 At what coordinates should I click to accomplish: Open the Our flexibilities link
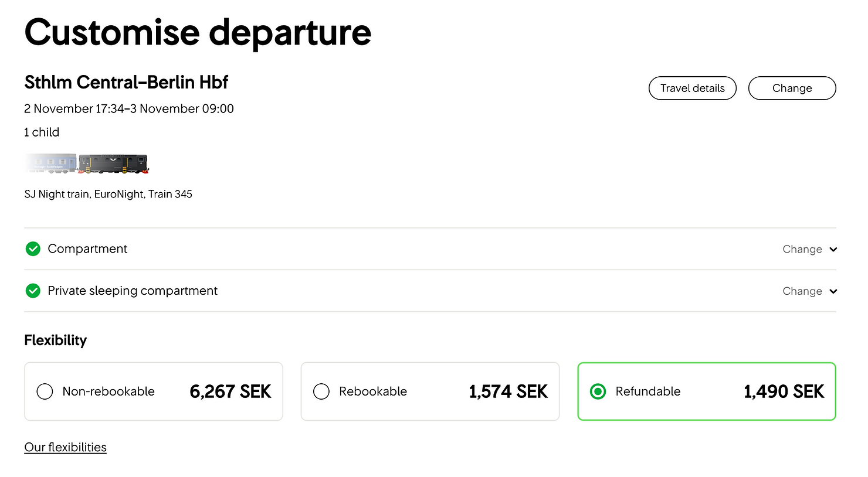click(65, 447)
